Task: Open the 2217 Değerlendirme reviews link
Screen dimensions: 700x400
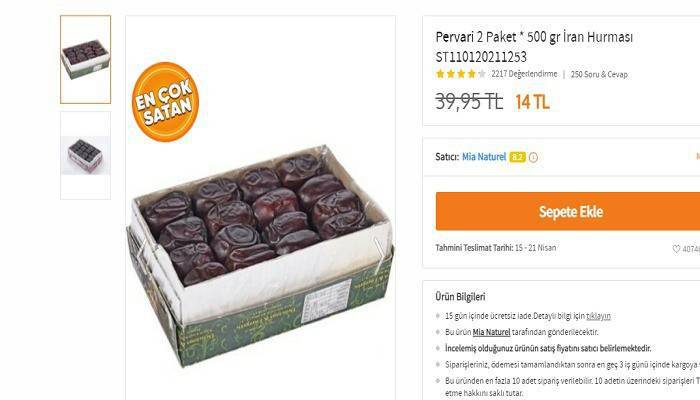Action: point(524,74)
